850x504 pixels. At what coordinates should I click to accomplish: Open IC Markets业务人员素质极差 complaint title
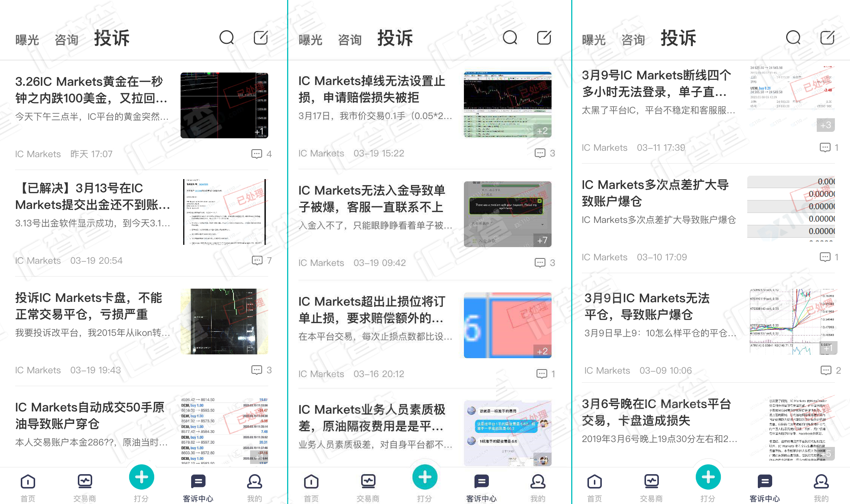(372, 417)
